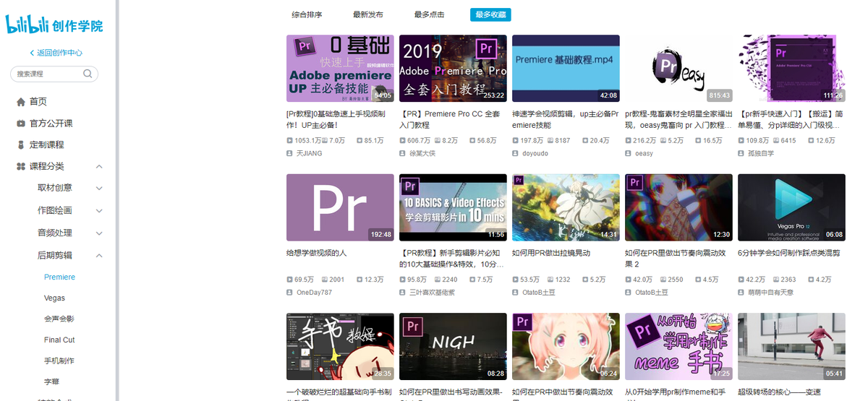This screenshot has height=401, width=868.
Task: Select Vegas subcategory
Action: pos(54,298)
